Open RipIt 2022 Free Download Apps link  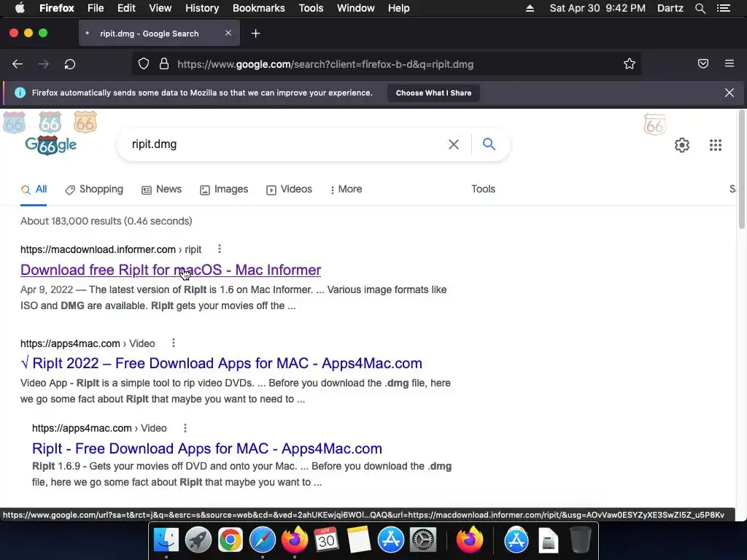(x=221, y=363)
